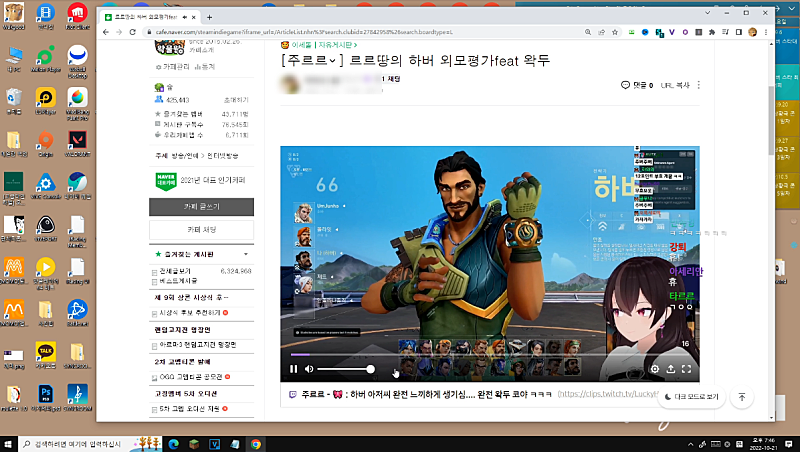Open Chrome from the taskbar
The height and width of the screenshot is (452, 800).
pyautogui.click(x=256, y=444)
